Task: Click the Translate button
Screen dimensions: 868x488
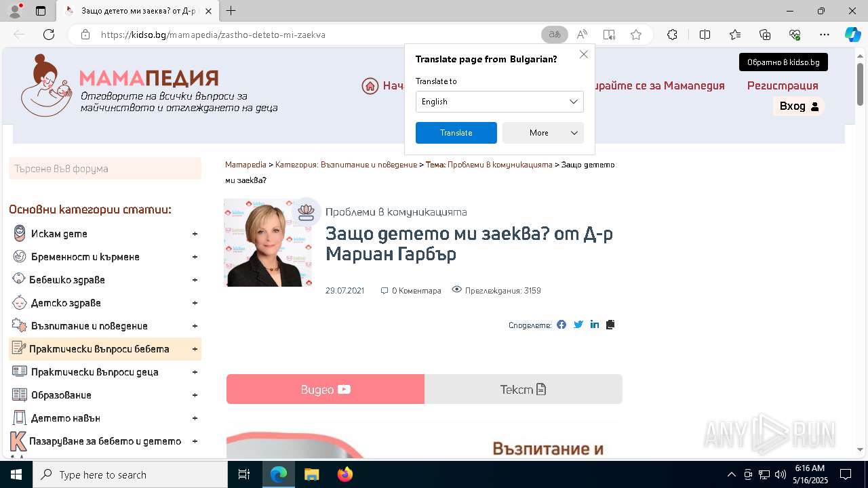Action: (x=456, y=133)
